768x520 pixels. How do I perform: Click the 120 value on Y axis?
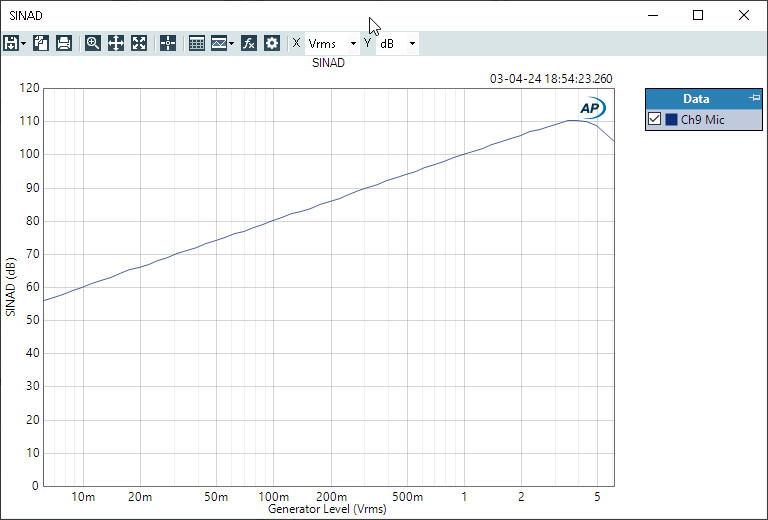pos(29,88)
